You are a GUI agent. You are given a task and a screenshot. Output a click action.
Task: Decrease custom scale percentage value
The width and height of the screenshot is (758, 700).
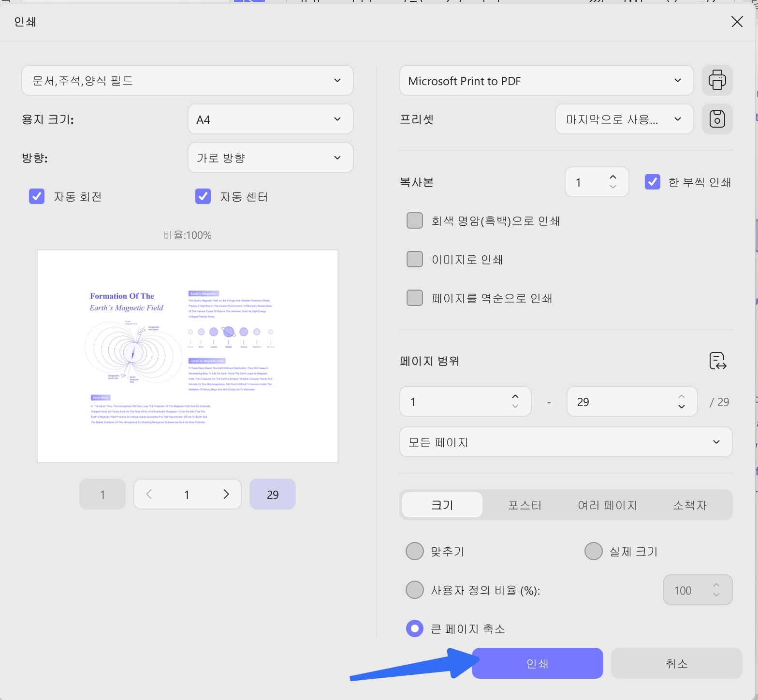pyautogui.click(x=716, y=595)
